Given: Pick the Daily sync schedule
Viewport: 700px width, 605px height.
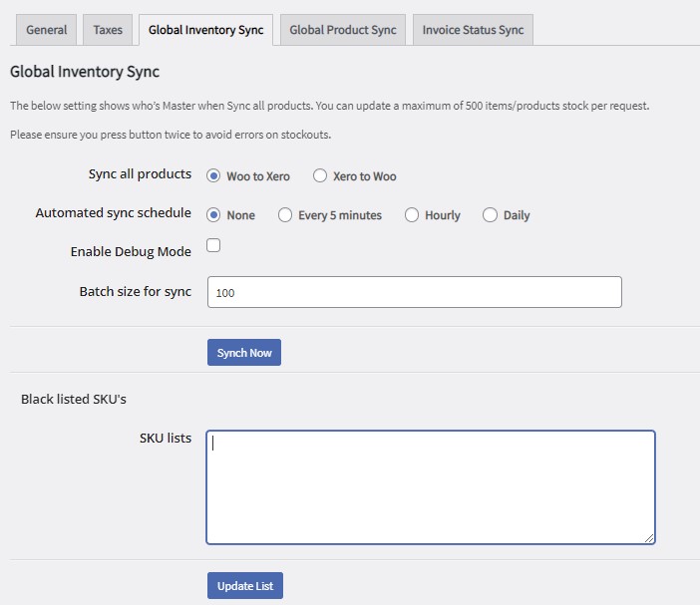Looking at the screenshot, I should point(490,215).
